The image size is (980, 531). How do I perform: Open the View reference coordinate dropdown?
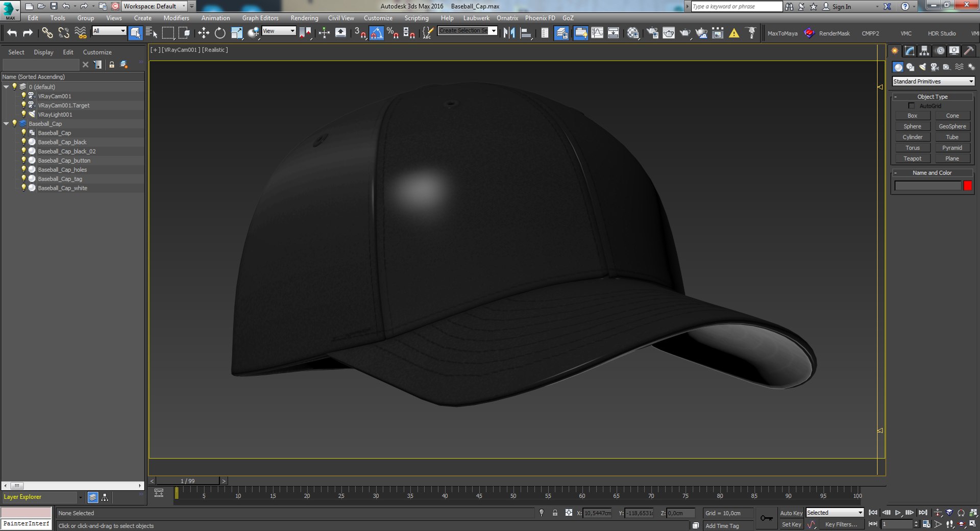[x=279, y=31]
